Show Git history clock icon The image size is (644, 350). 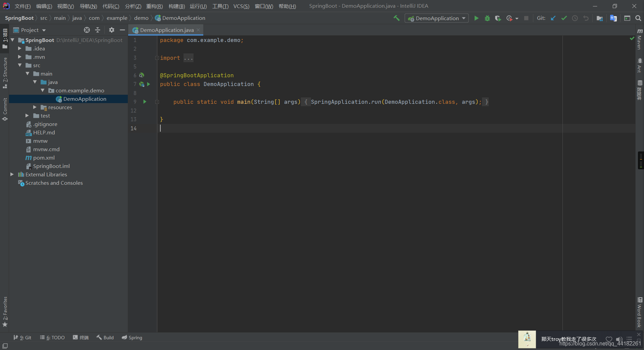point(575,18)
